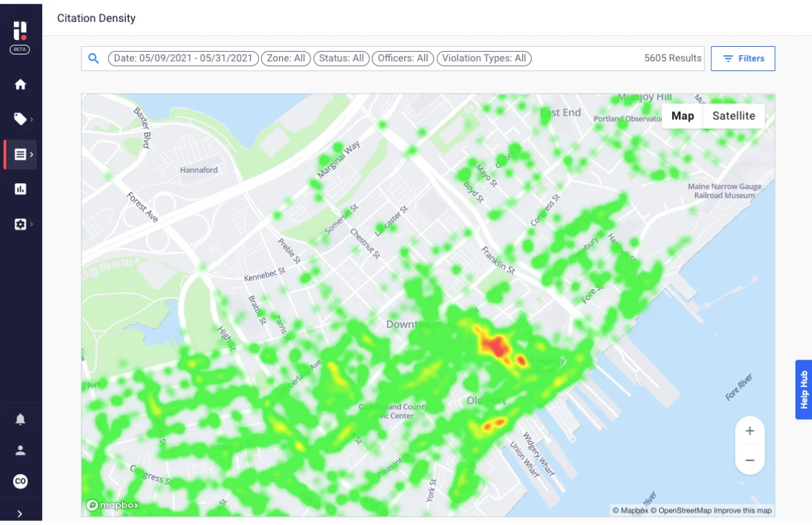Viewport: 812px width, 525px height.
Task: Expand the collapsed sidebar with bottom chevron
Action: click(21, 513)
